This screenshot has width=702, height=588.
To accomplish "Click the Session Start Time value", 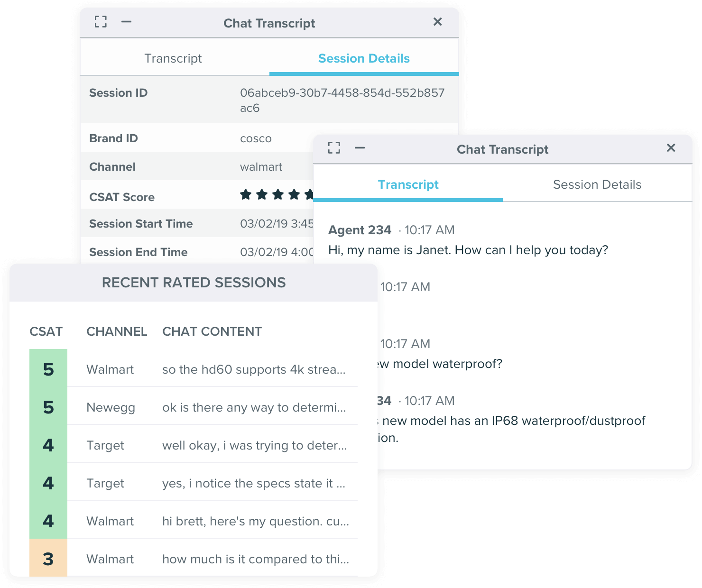I will tap(277, 224).
